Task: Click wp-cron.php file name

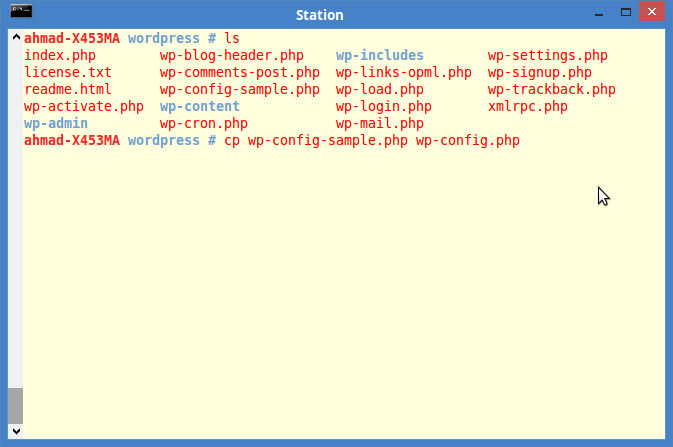Action: (203, 124)
